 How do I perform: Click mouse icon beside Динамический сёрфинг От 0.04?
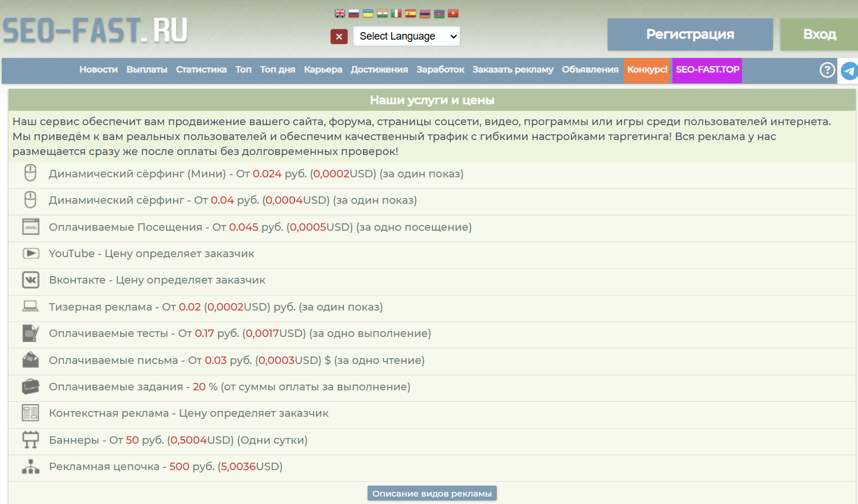point(30,199)
